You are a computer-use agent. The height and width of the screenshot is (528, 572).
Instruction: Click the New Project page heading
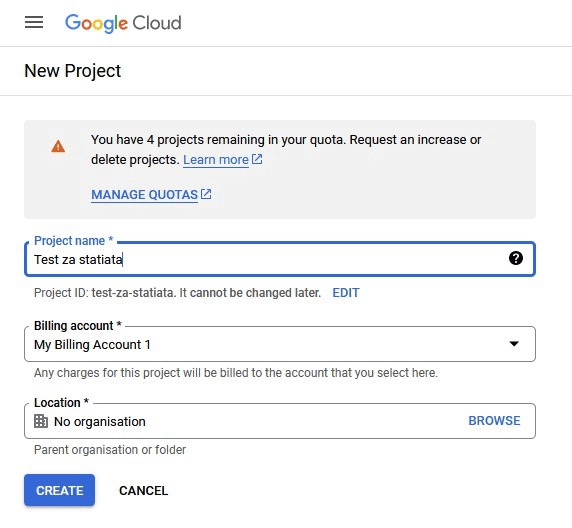pos(72,71)
